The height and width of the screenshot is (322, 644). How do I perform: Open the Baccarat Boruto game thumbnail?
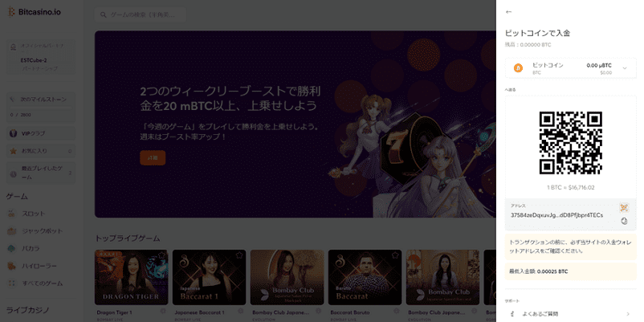tap(365, 277)
